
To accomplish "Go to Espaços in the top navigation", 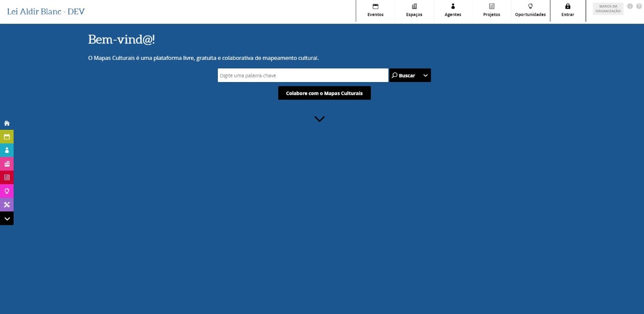I will [414, 11].
